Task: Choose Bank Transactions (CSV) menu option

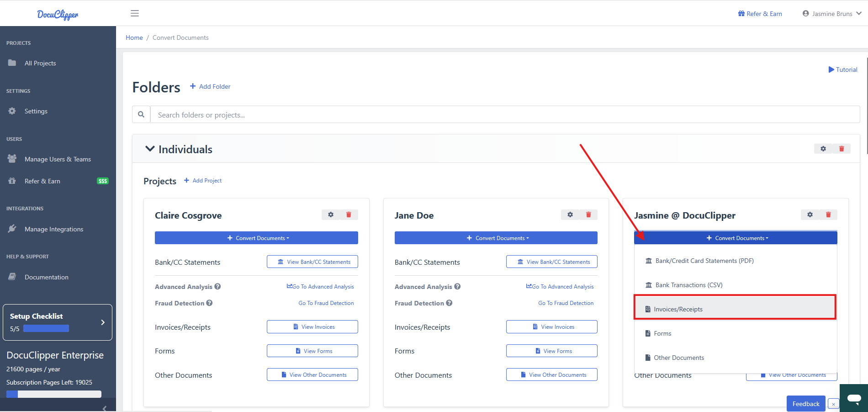Action: [x=688, y=285]
